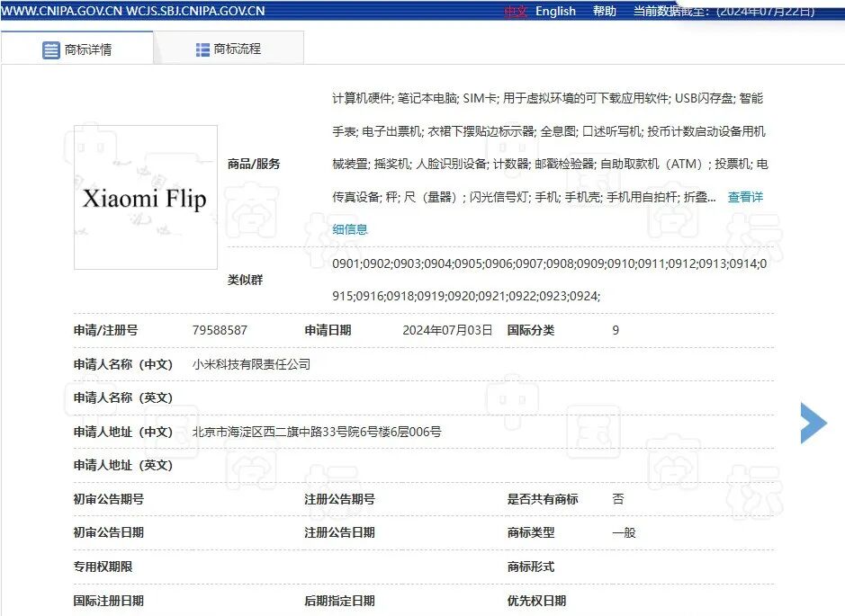Select goods text line starting 计算机硬件
This screenshot has width=845, height=616.
point(547,98)
